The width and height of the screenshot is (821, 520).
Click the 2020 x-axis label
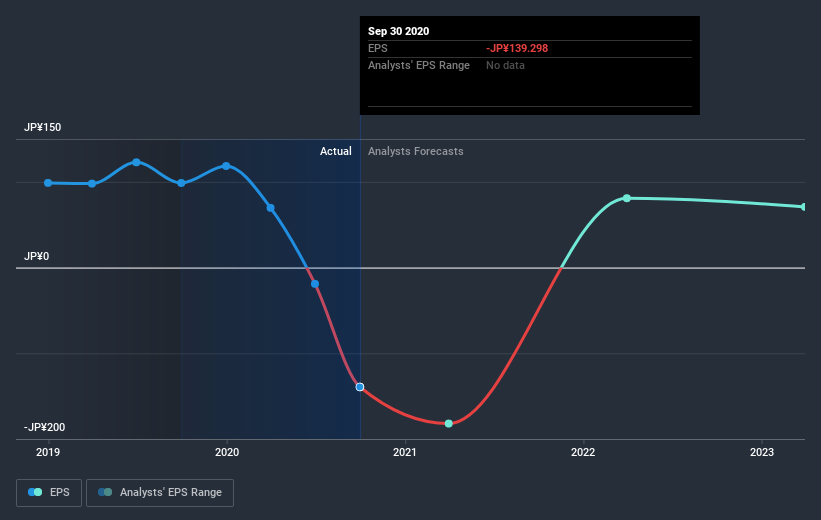[x=227, y=452]
